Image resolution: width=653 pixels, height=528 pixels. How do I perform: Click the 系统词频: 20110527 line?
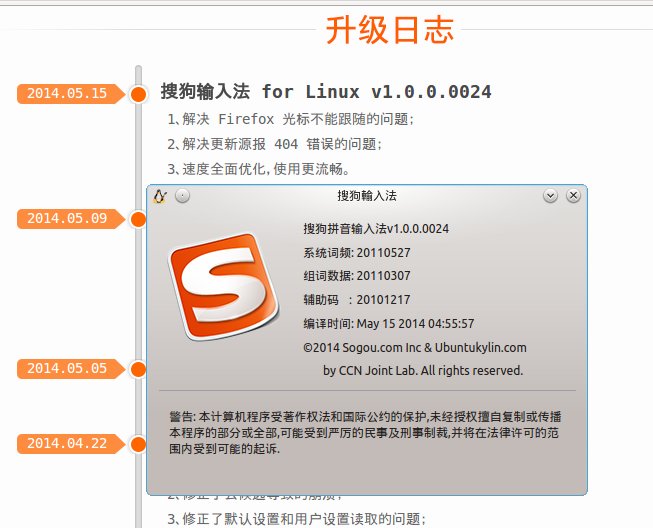point(357,253)
